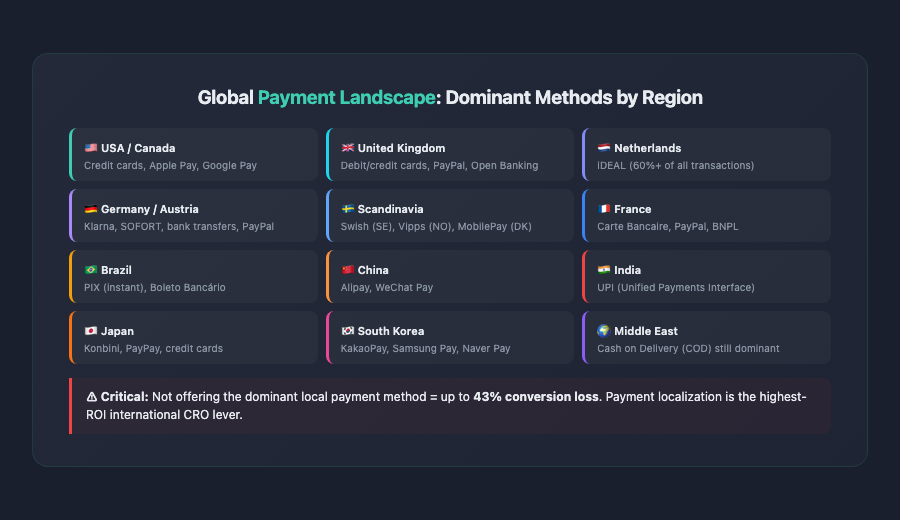Select 'Klarna, SOFORT, bank transfers, PayPal' text
Viewport: 900px width, 520px height.
(x=179, y=226)
